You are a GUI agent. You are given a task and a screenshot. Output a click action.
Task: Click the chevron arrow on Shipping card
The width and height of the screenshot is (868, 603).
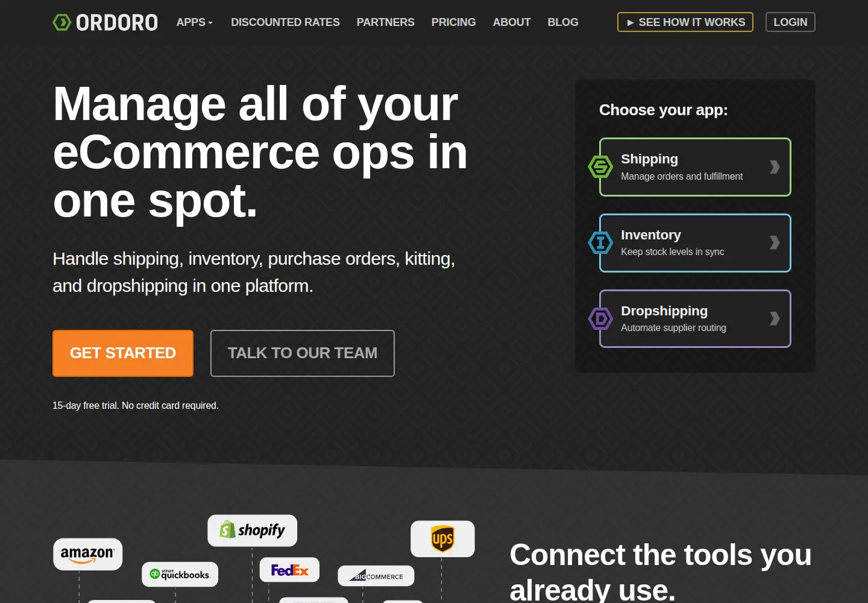tap(775, 167)
